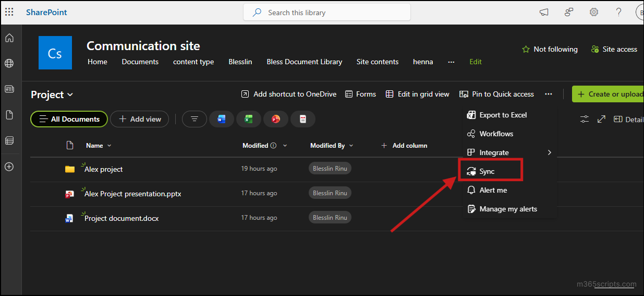
Task: Filter by PDF files icon
Action: click(x=303, y=119)
